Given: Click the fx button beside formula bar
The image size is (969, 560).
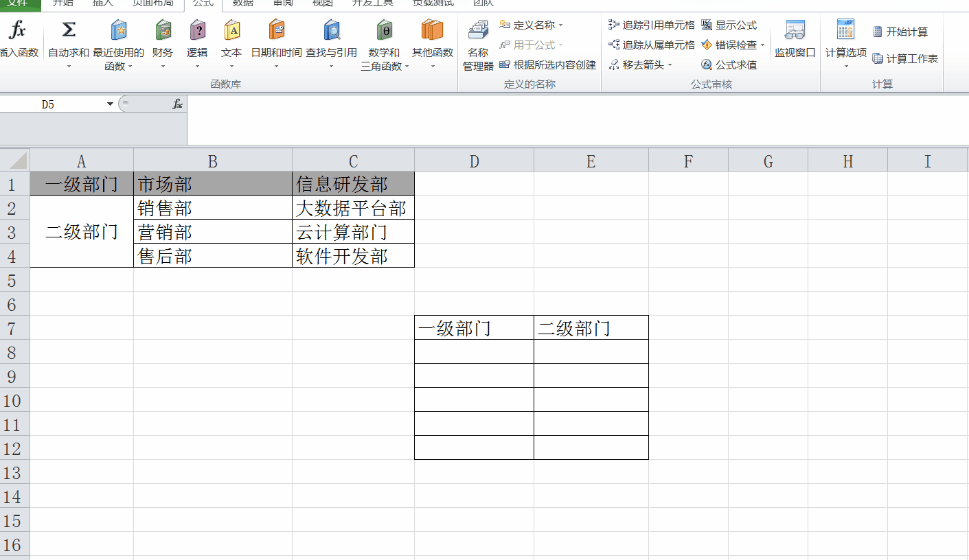Looking at the screenshot, I should coord(177,104).
